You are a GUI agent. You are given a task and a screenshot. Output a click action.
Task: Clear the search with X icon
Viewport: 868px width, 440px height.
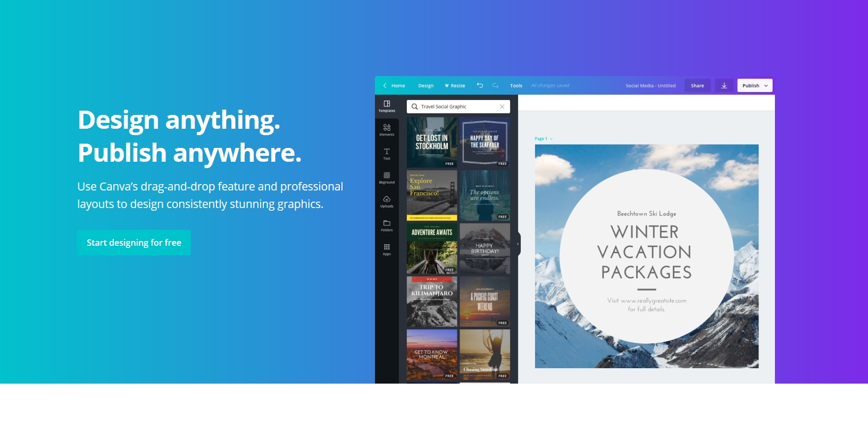[x=502, y=106]
